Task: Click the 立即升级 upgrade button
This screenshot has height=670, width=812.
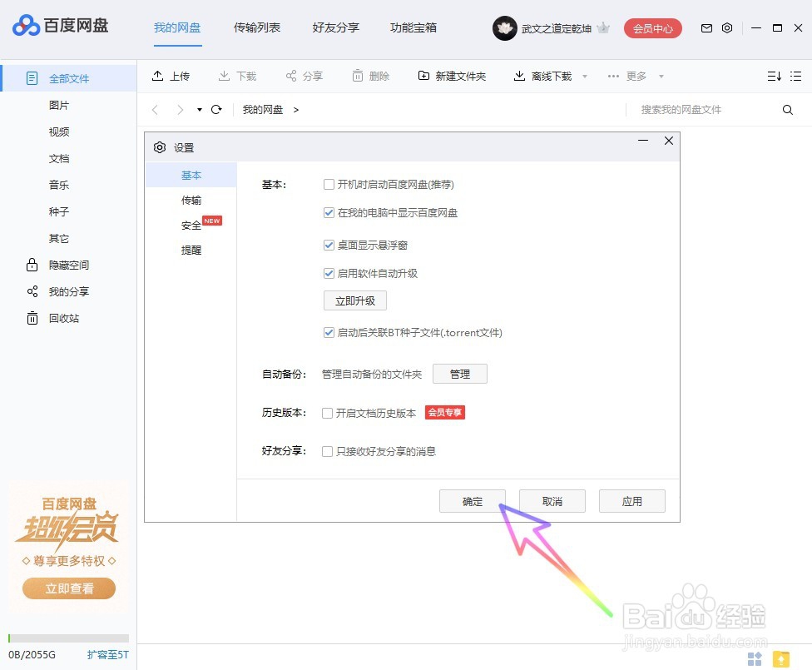Action: coord(354,300)
